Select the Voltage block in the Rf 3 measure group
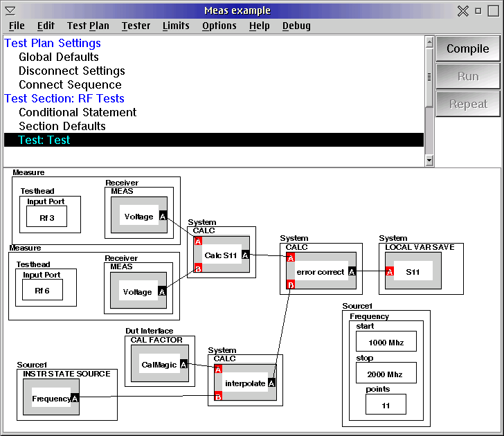 coord(139,215)
